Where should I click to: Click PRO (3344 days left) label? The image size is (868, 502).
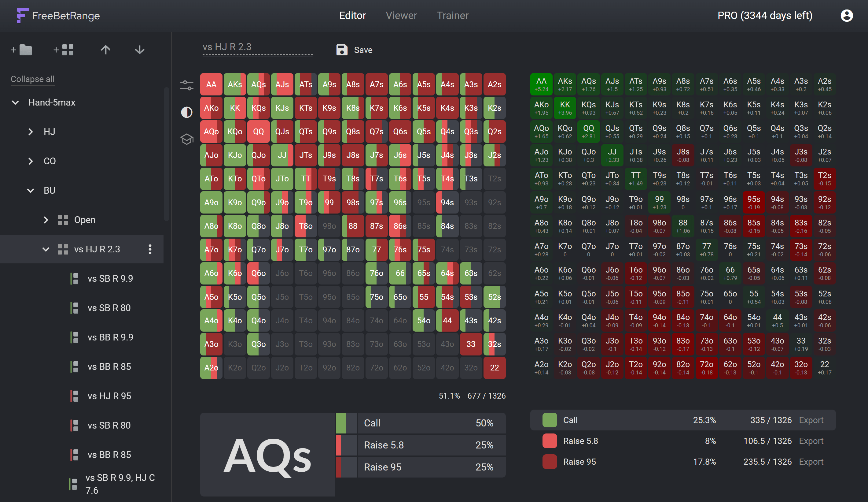point(765,16)
